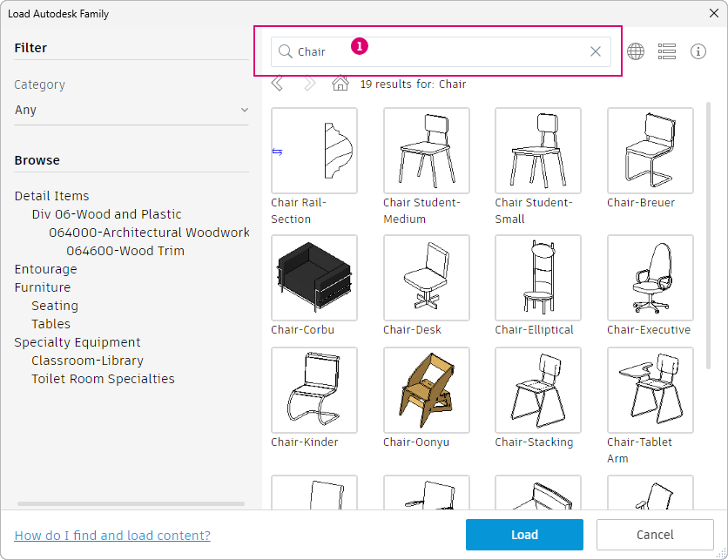728x560 pixels.
Task: Click the results vertical scrollbar
Action: tap(709, 235)
